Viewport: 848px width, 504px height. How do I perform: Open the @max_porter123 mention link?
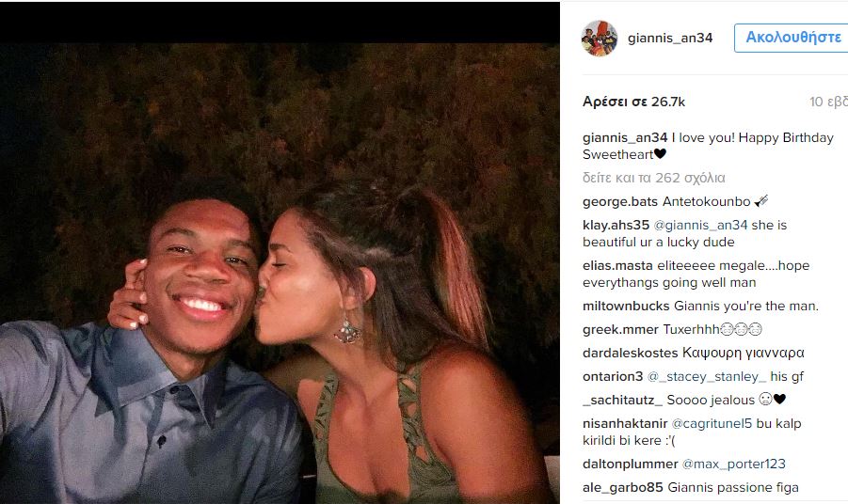tap(733, 465)
